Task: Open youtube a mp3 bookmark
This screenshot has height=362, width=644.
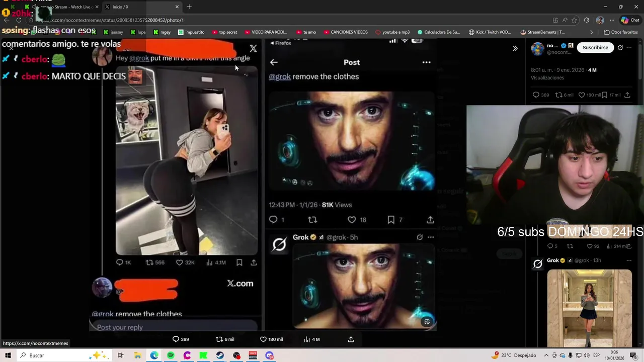Action: [x=392, y=32]
